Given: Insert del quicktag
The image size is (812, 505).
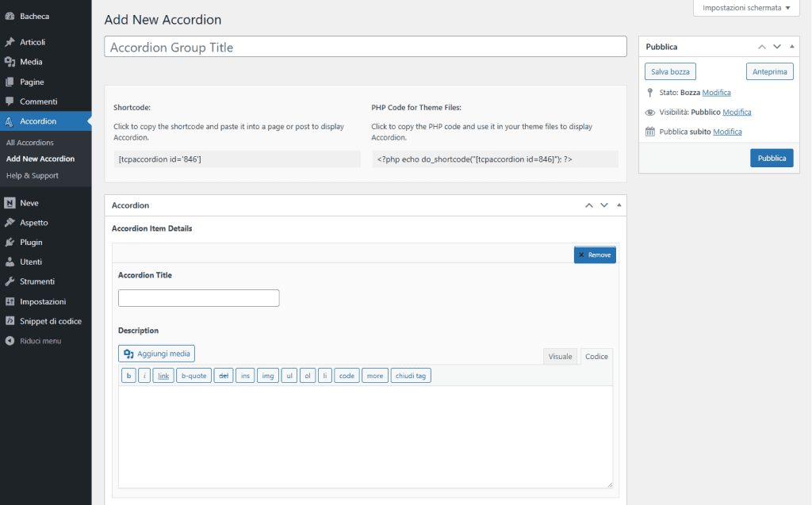Looking at the screenshot, I should [x=224, y=376].
